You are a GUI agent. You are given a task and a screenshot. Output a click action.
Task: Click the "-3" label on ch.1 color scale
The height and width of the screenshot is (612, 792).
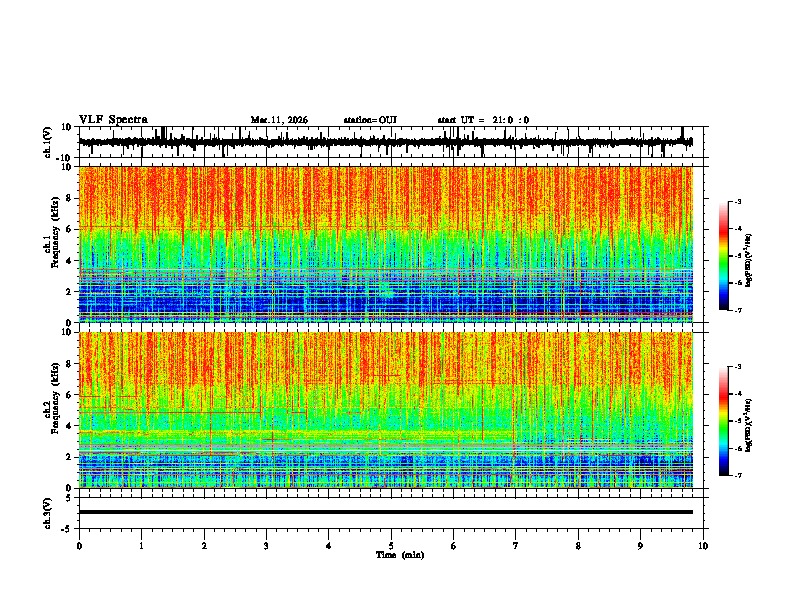point(738,201)
